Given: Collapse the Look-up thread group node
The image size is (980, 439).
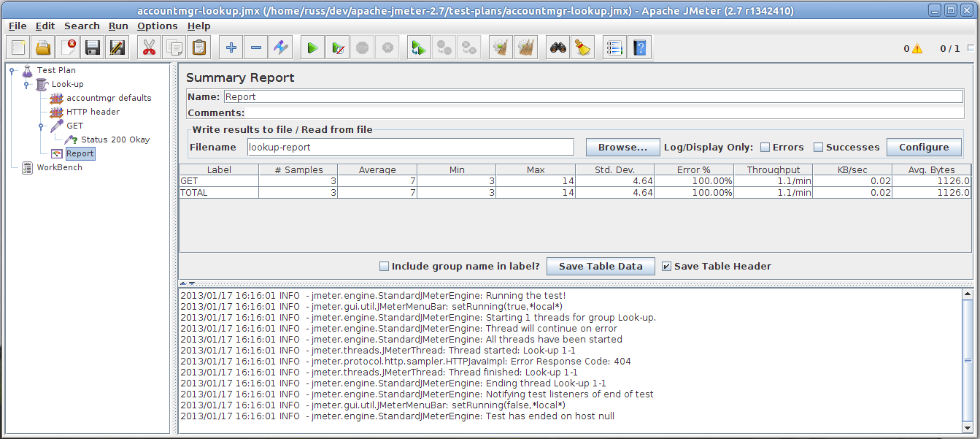Looking at the screenshot, I should [x=26, y=85].
